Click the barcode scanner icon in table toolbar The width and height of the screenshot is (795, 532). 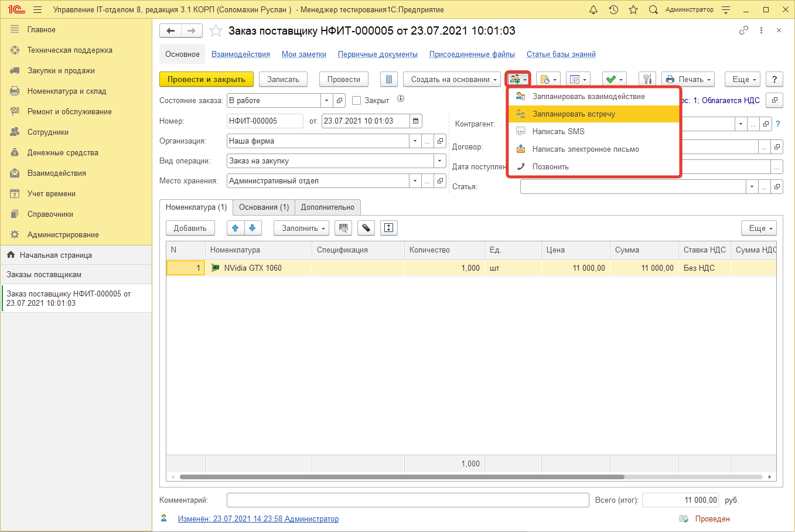343,228
